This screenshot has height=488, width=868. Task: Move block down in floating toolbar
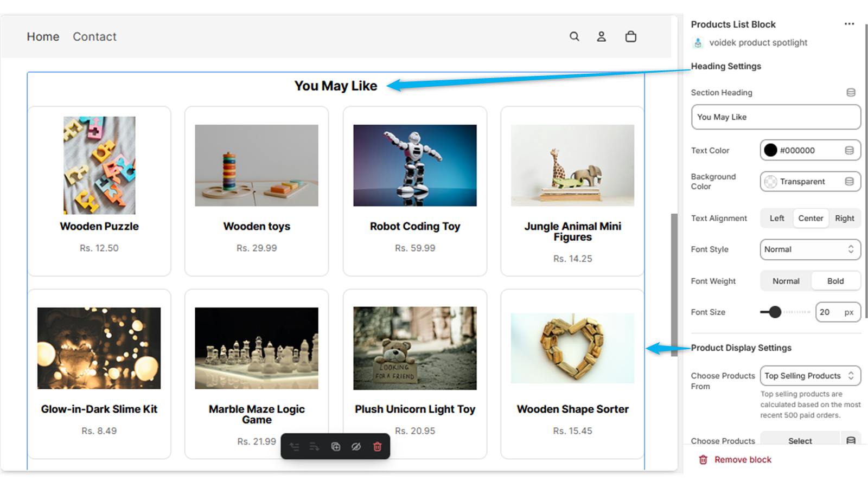pyautogui.click(x=315, y=447)
